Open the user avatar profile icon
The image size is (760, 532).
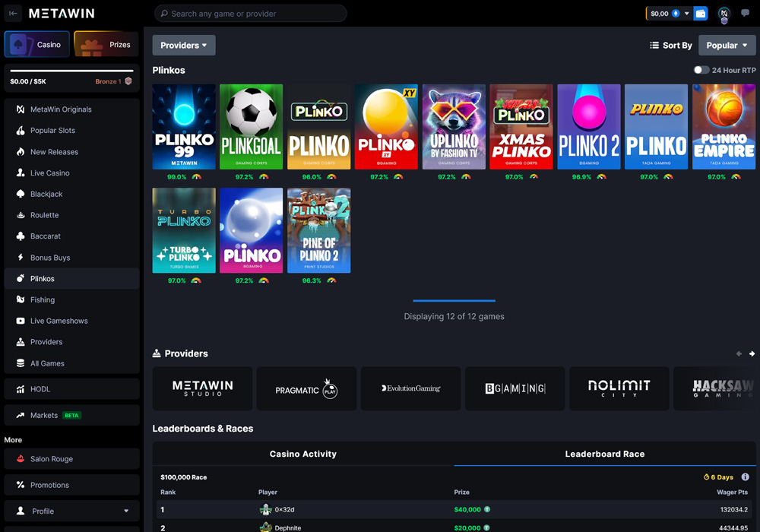(x=724, y=14)
